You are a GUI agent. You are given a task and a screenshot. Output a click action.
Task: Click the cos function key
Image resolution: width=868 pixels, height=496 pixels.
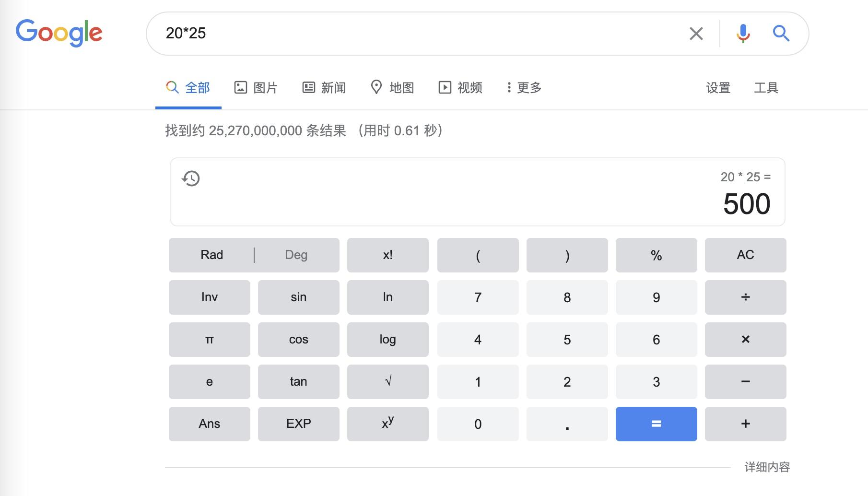299,340
